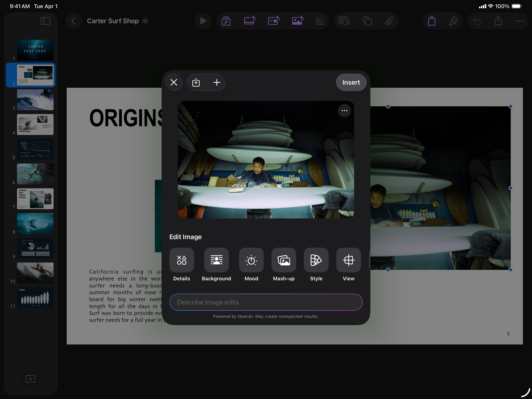532x399 pixels.
Task: Click the generate presentation sparkle icon
Action: [x=226, y=21]
